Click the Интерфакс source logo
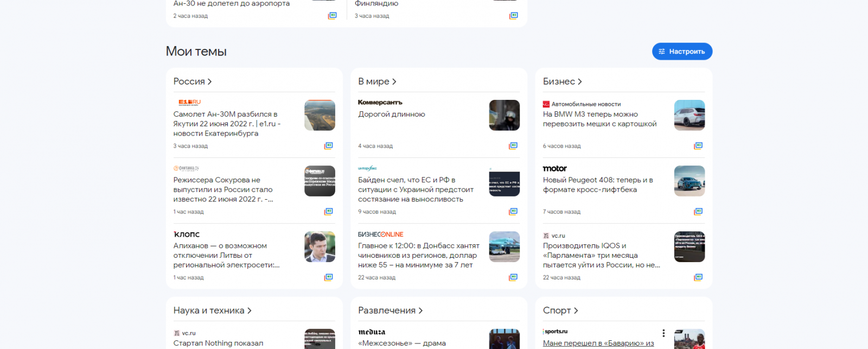868x349 pixels. click(x=367, y=168)
